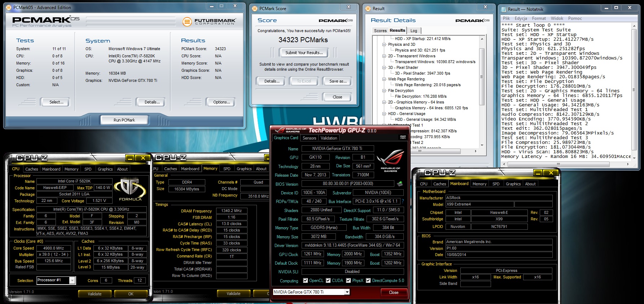
Task: Open the Log tab in Result Details
Action: click(414, 31)
